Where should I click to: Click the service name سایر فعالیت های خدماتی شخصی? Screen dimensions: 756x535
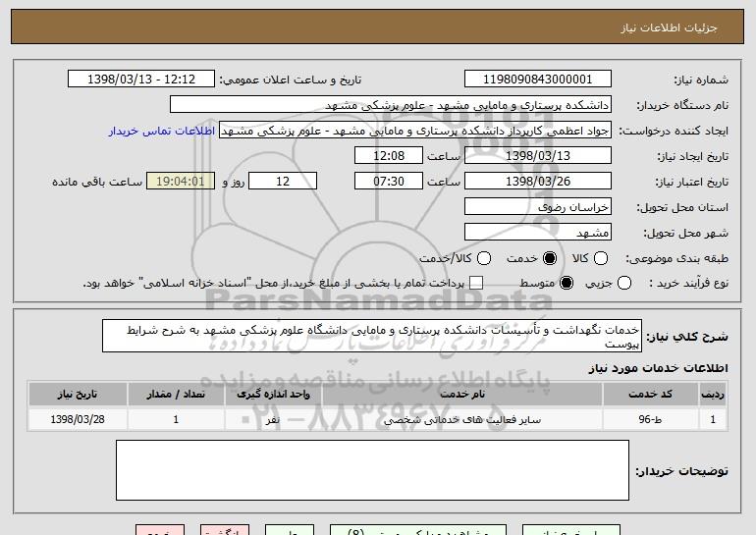461,420
